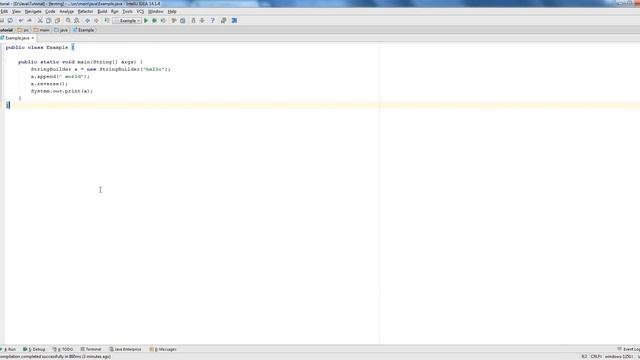This screenshot has height=360, width=640.
Task: Click the Paste toolbar icon
Action: pos(58,20)
